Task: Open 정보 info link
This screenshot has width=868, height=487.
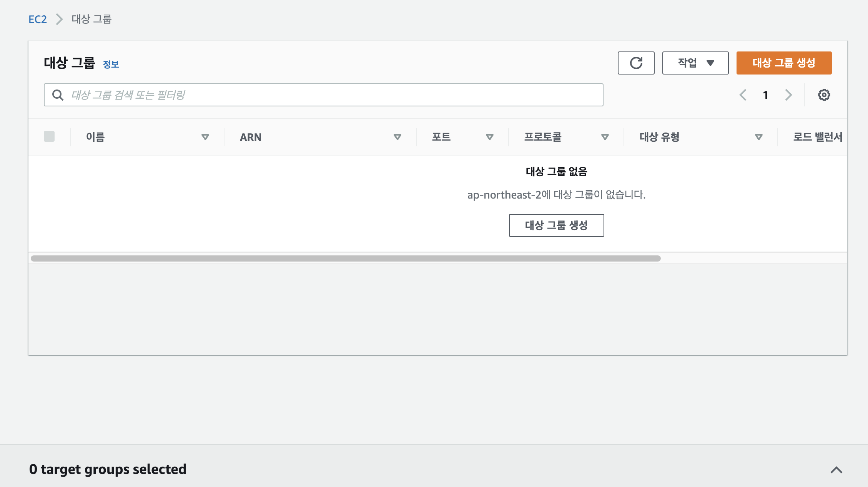Action: (x=111, y=65)
